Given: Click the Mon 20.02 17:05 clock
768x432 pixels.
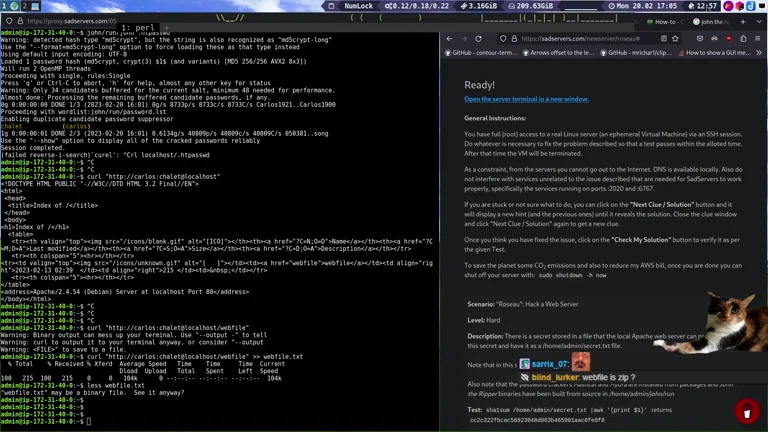Looking at the screenshot, I should click(643, 6).
